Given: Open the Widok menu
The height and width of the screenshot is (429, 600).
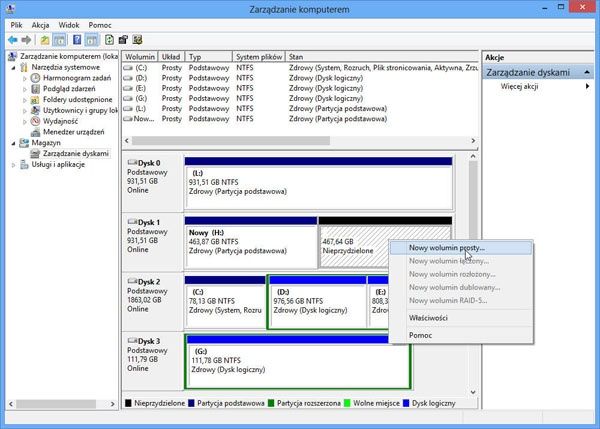Looking at the screenshot, I should click(69, 25).
